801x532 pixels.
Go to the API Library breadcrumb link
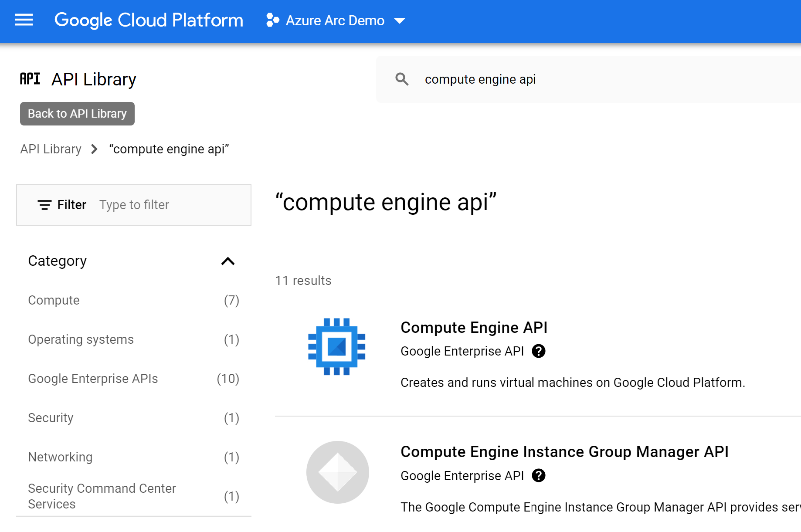[x=51, y=149]
